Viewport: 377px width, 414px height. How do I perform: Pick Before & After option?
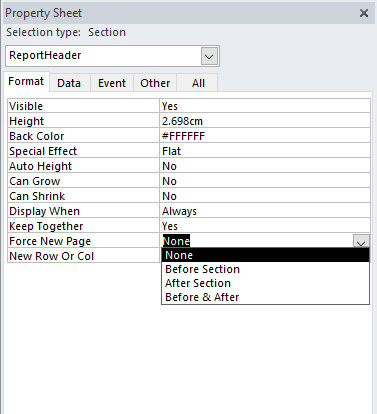266,297
